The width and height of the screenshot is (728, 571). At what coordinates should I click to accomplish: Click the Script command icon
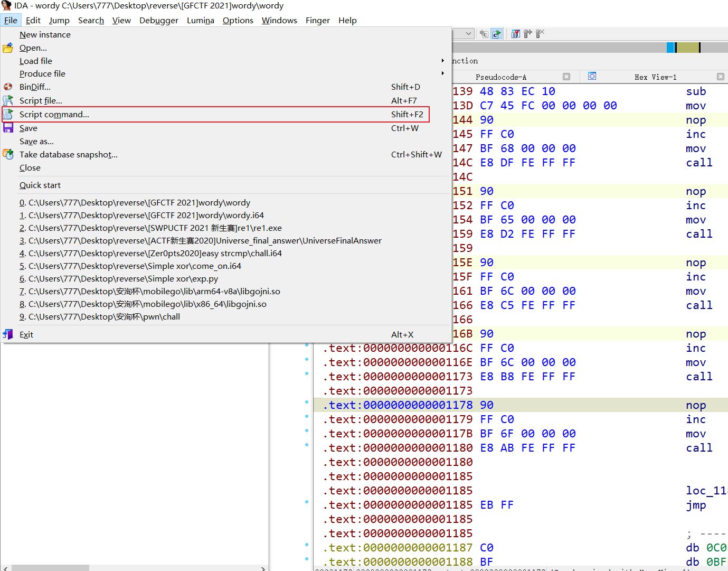pos(8,114)
